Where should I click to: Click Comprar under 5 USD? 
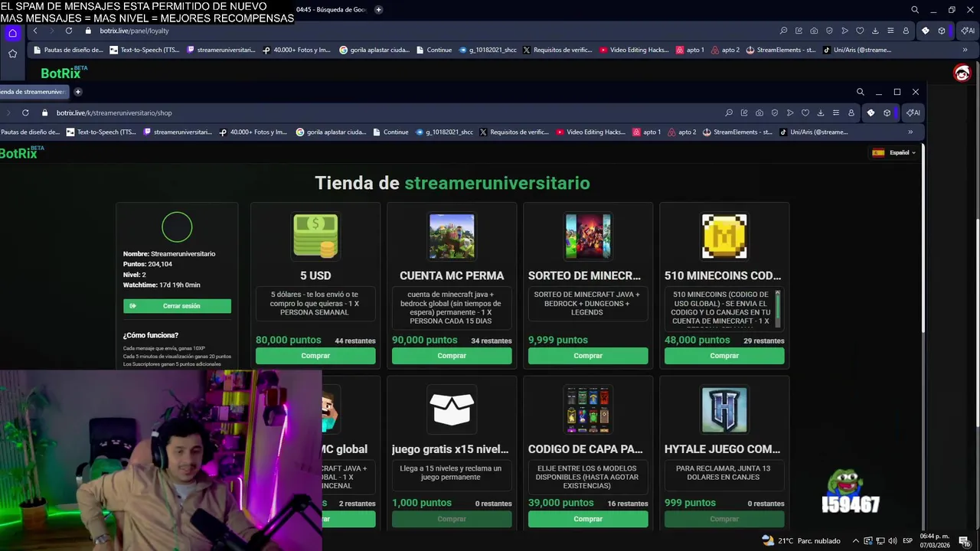(x=315, y=356)
